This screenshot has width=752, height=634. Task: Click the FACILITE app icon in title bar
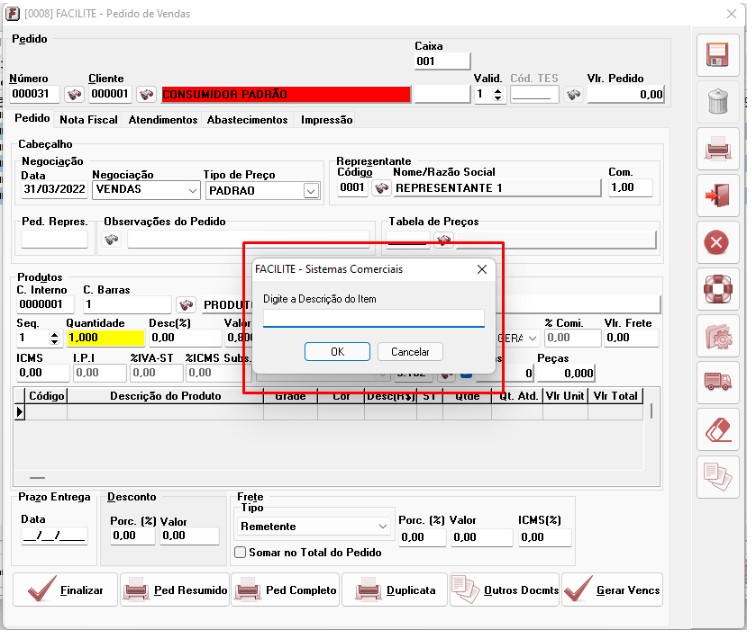point(12,13)
